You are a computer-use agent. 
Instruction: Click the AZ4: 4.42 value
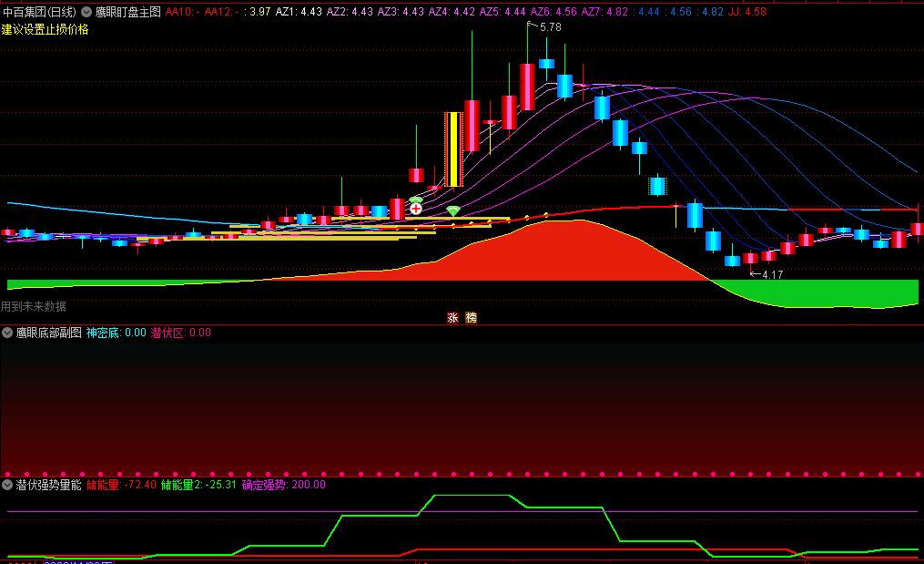pos(452,12)
